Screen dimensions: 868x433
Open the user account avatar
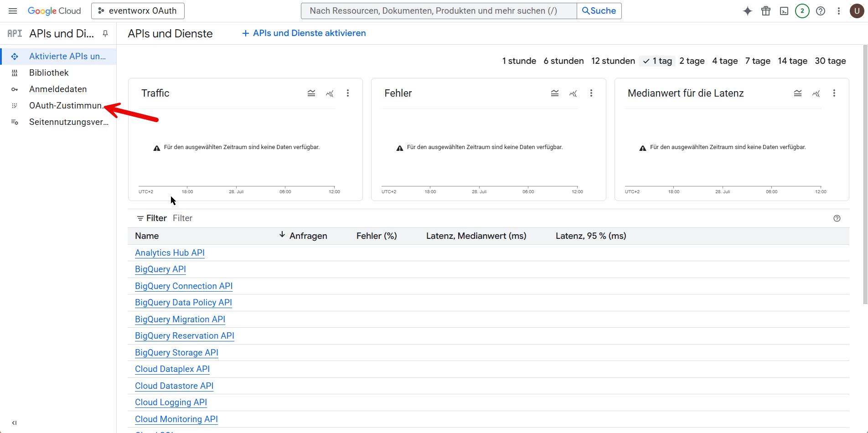(x=857, y=11)
